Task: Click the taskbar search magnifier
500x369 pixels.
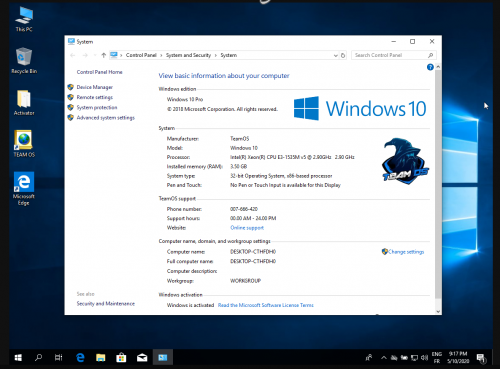Action: point(39,358)
